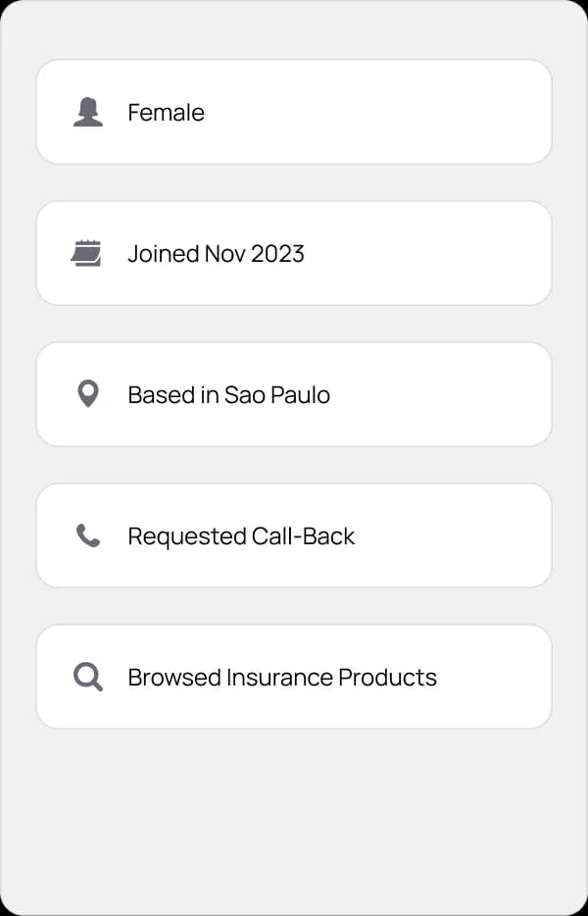Select the Requested Call-Back card
The width and height of the screenshot is (588, 916).
click(x=294, y=535)
